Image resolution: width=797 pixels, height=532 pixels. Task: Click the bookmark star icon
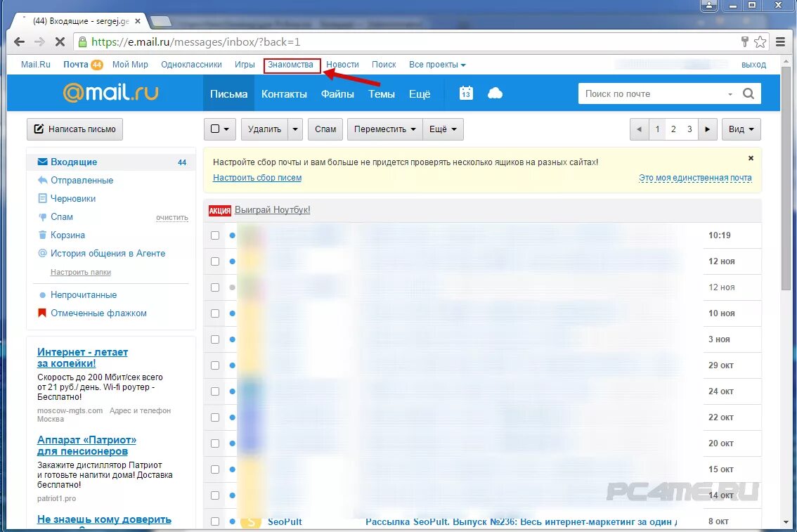[760, 42]
